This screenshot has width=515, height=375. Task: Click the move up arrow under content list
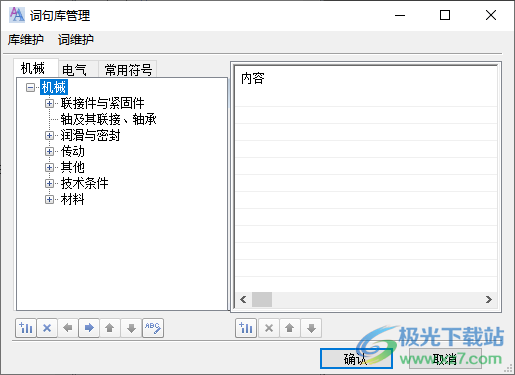[x=290, y=328]
